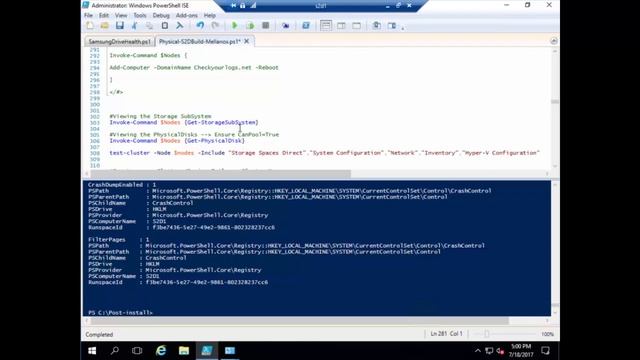
Task: Click the lock icon on connection bar
Action: tap(243, 5)
